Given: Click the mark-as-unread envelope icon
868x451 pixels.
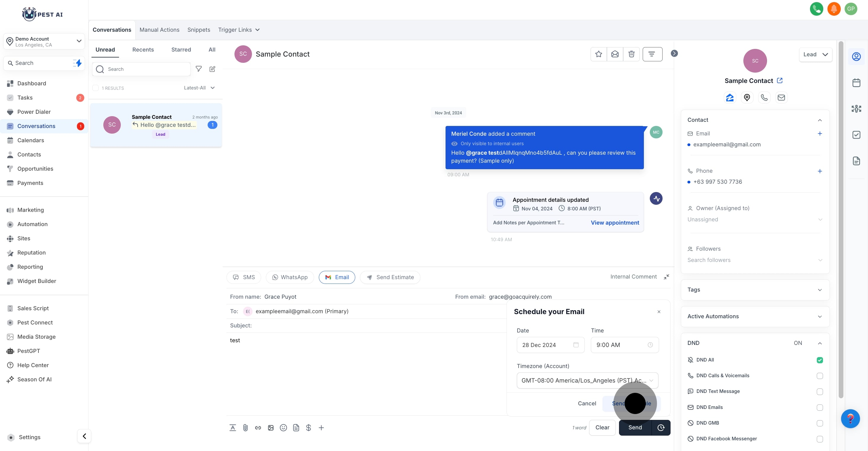Looking at the screenshot, I should coord(615,54).
